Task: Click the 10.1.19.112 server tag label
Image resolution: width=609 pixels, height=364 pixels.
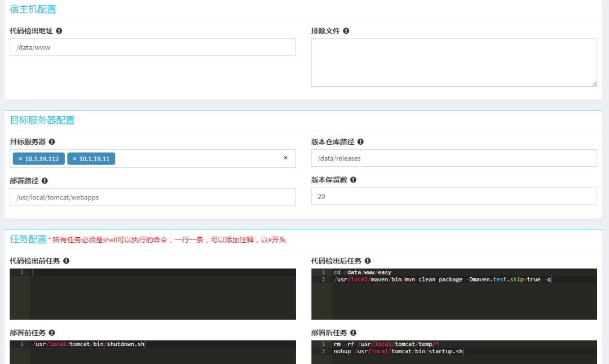Action: pos(42,159)
